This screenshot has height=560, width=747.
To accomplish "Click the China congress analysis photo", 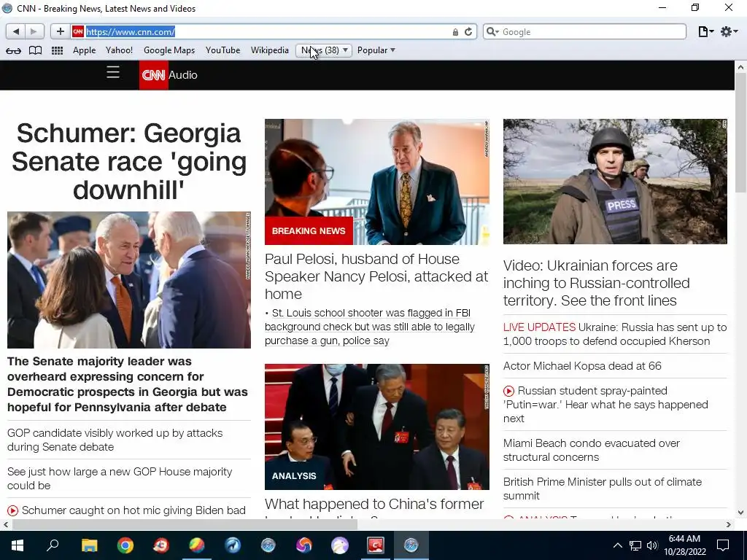I will [x=377, y=427].
